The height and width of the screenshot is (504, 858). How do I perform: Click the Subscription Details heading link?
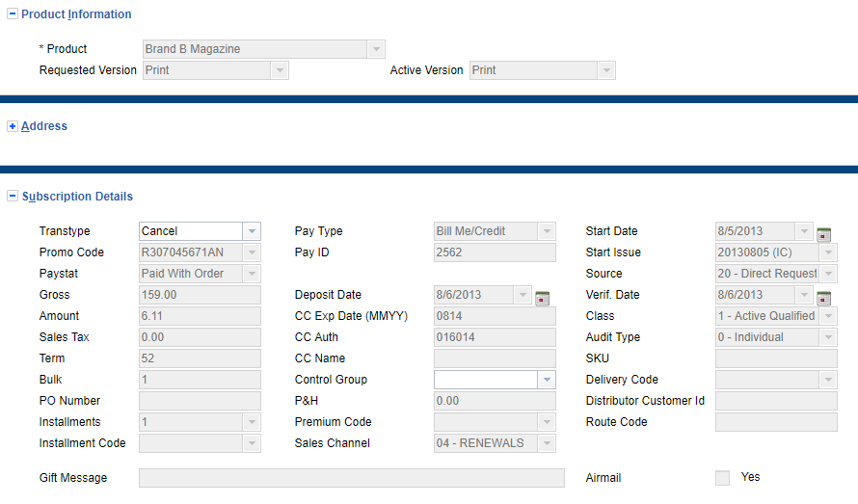click(77, 197)
